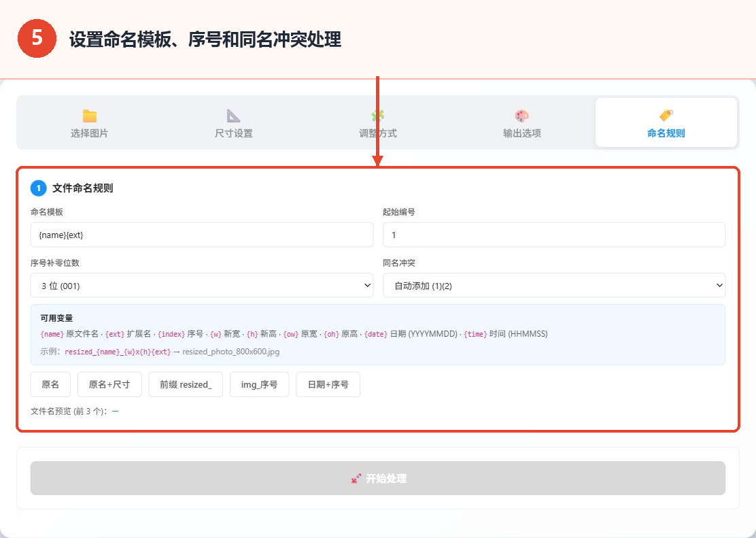This screenshot has width=756, height=538.
Task: Apply the 前缀 resized_ preset
Action: [x=186, y=384]
